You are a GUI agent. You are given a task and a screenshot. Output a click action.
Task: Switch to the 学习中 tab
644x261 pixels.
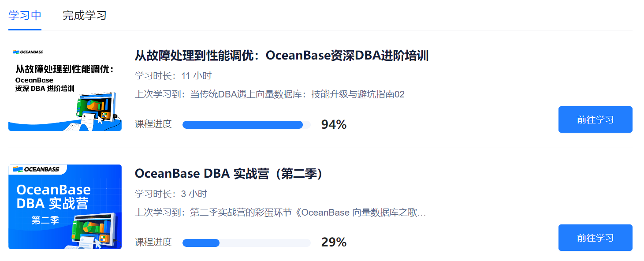(x=25, y=15)
